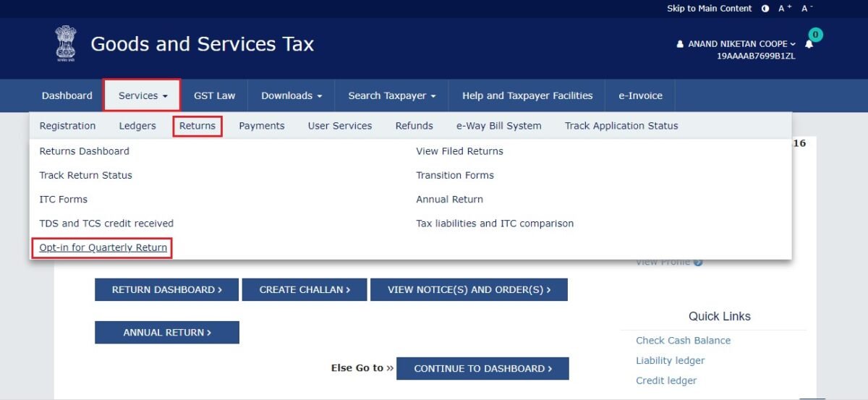Open Check Cash Balance quick link
This screenshot has width=868, height=400.
coord(683,341)
